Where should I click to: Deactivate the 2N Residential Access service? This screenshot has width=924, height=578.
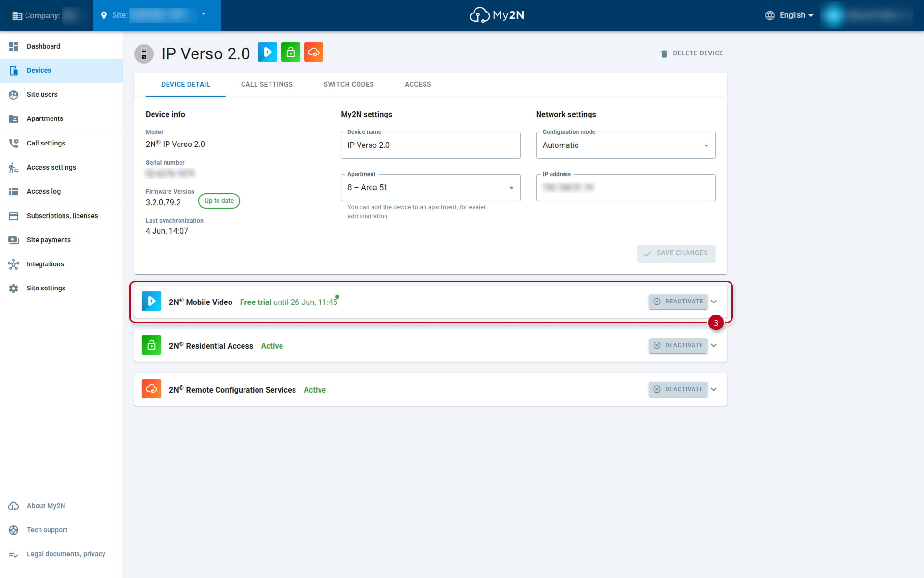(x=678, y=345)
